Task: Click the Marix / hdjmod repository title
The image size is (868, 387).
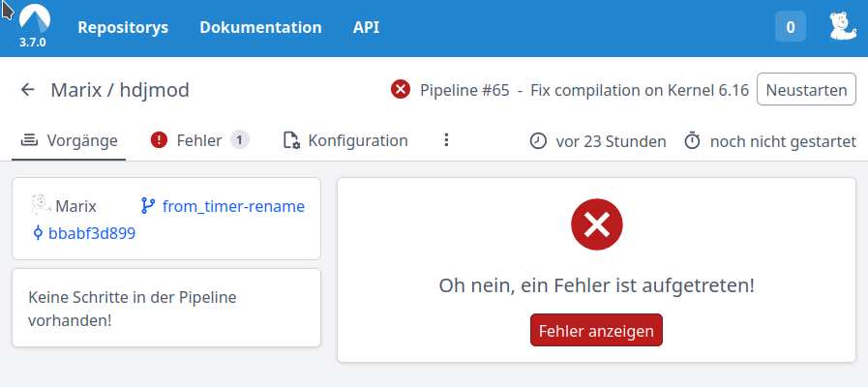Action: 120,90
